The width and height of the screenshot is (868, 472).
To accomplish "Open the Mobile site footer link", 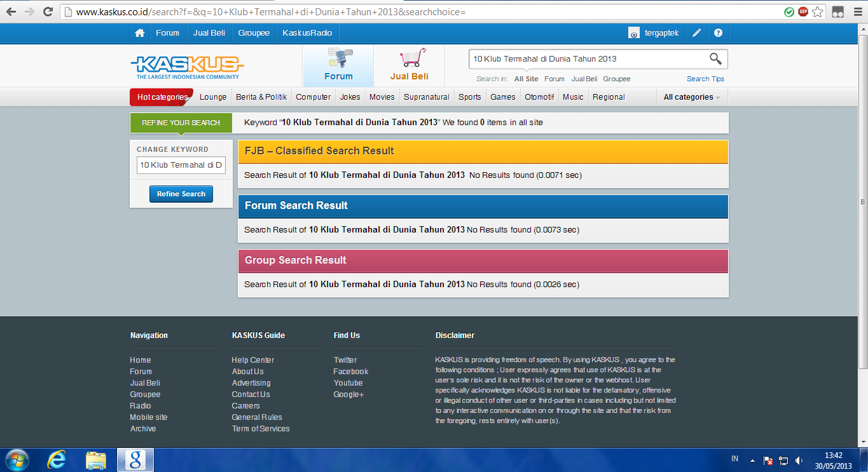I will pos(149,417).
